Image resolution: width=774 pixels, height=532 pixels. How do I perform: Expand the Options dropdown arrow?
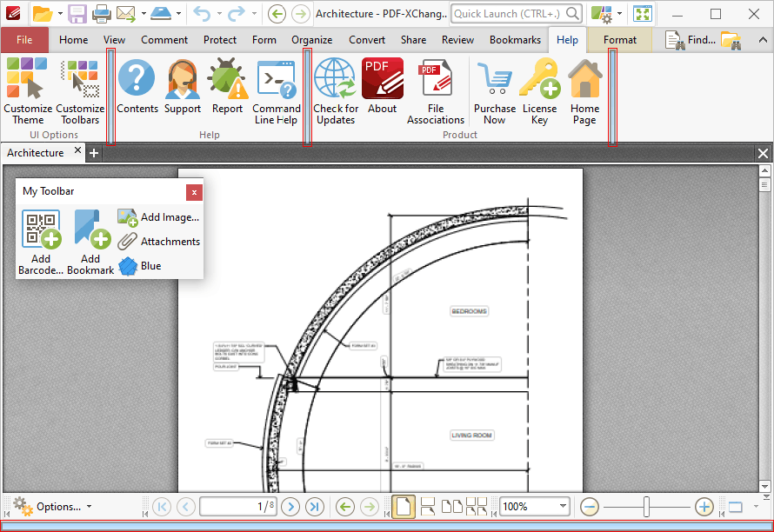point(90,506)
